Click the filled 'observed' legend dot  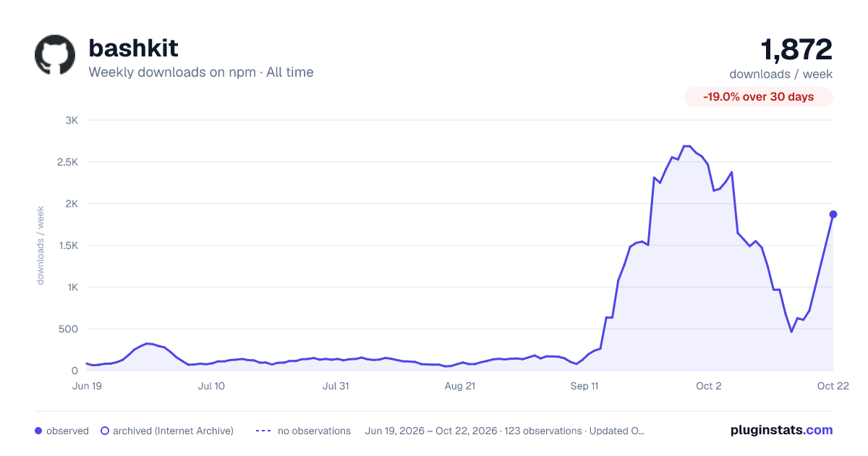tap(38, 431)
